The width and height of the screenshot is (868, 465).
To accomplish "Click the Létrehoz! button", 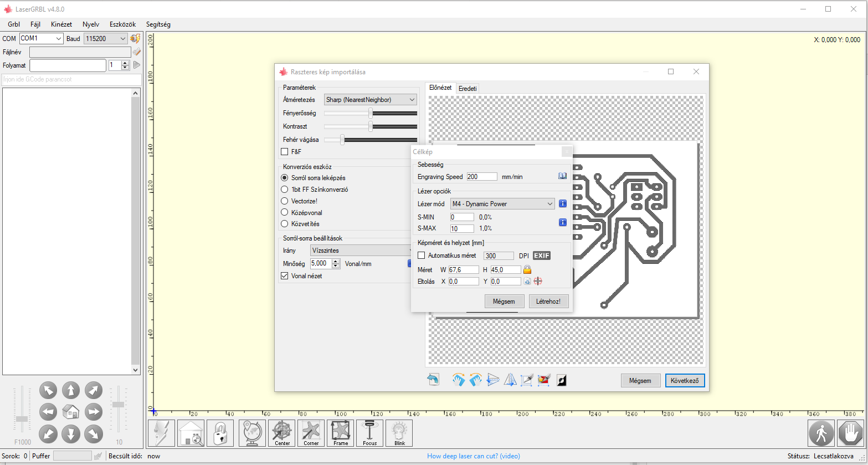I will (549, 302).
